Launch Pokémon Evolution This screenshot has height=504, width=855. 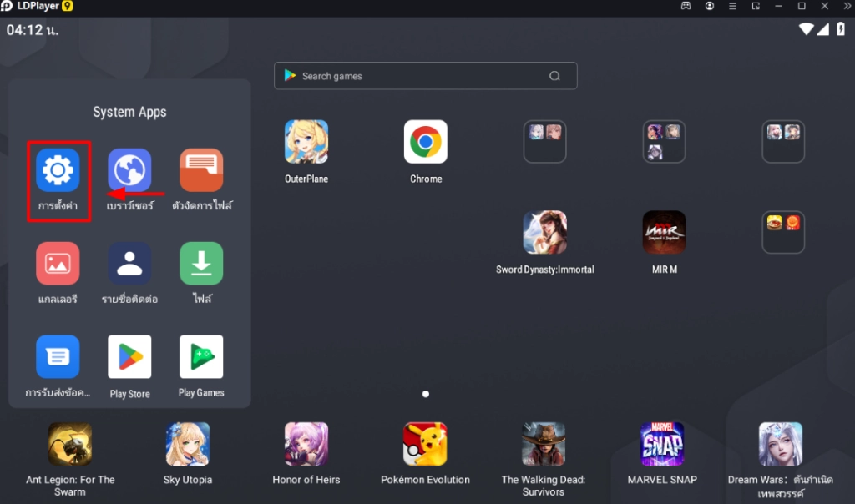click(425, 444)
